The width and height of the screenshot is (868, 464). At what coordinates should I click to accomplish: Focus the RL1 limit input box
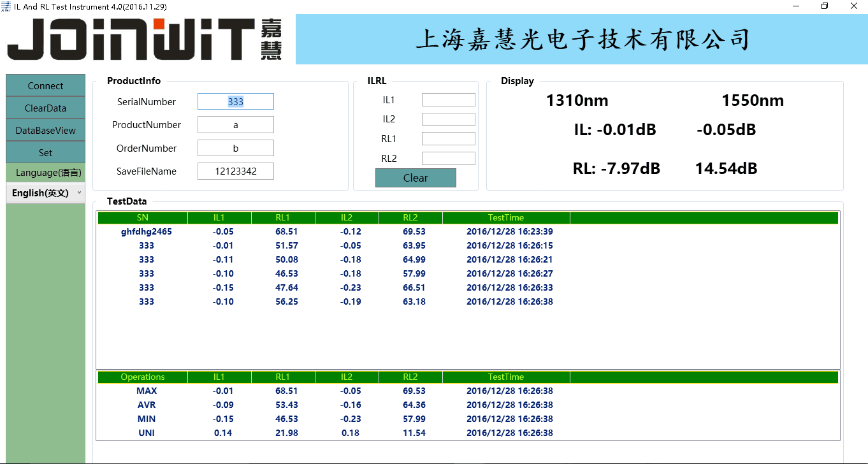click(448, 139)
